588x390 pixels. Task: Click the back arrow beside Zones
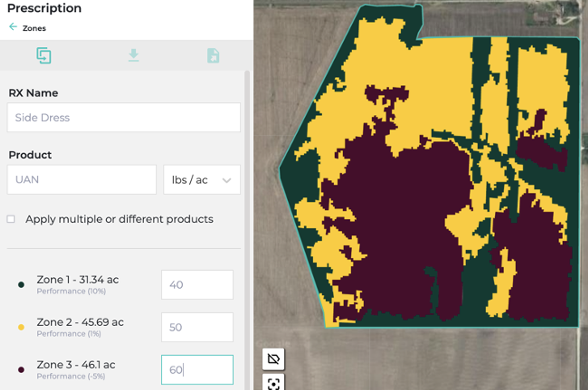[x=13, y=27]
